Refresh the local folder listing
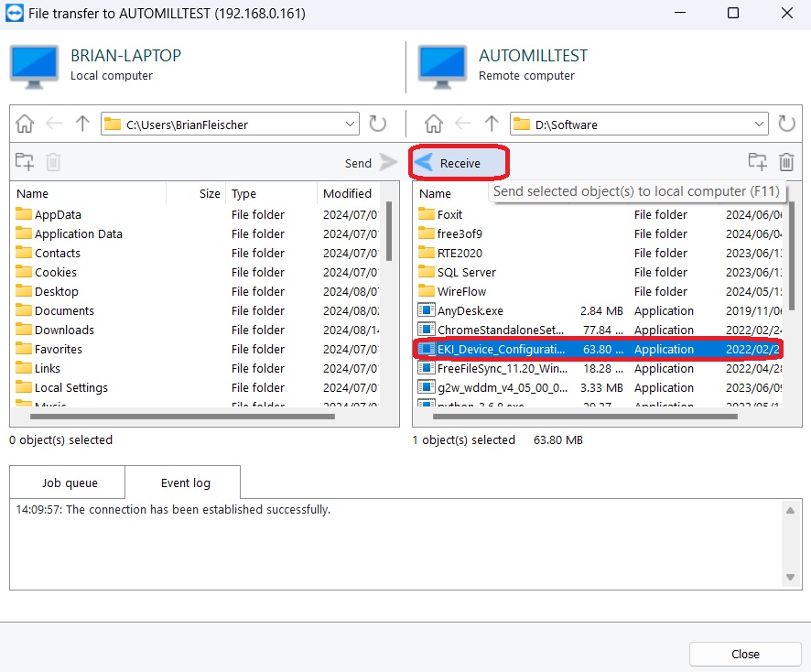 377,125
